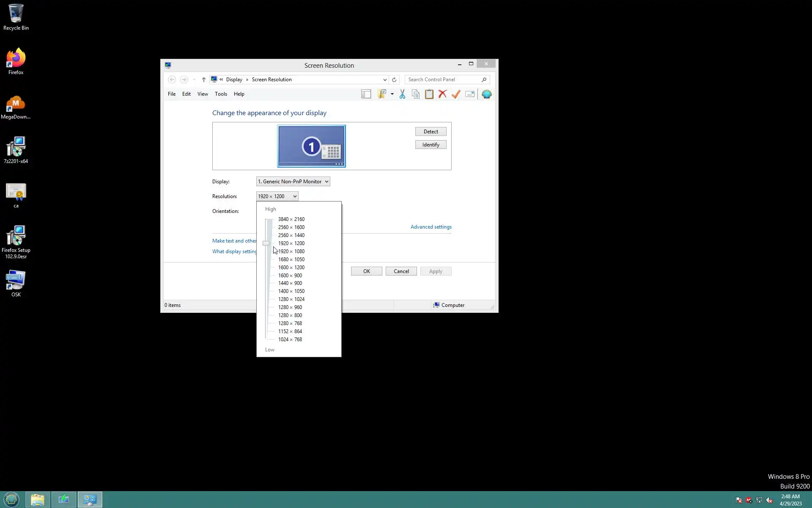Screen dimensions: 812x508
Task: Click the navigation pane layout icon
Action: [x=366, y=94]
